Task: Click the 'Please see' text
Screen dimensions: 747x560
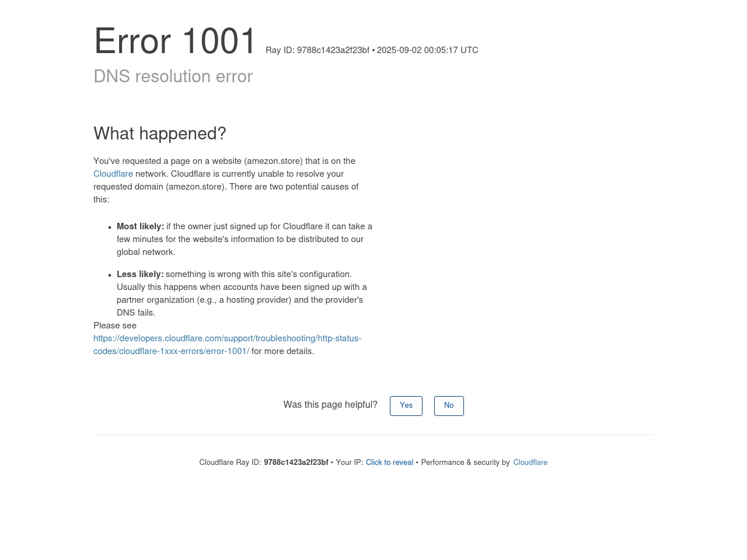Action: click(x=115, y=325)
